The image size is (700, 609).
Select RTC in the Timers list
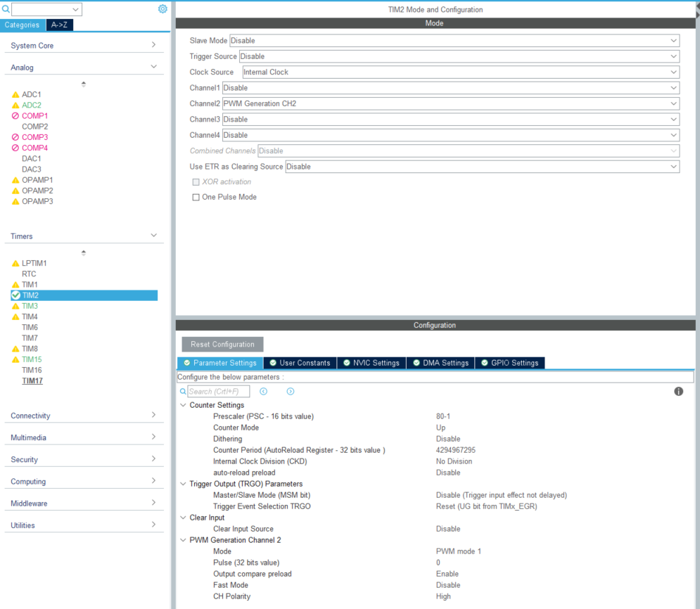[29, 274]
